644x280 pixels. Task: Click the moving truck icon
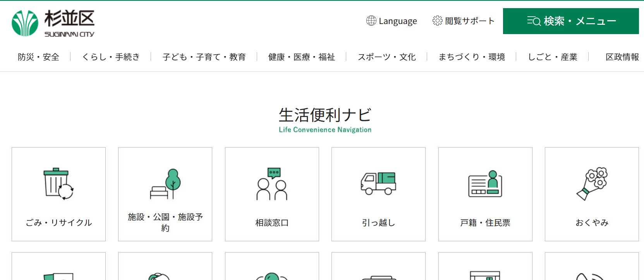[378, 183]
